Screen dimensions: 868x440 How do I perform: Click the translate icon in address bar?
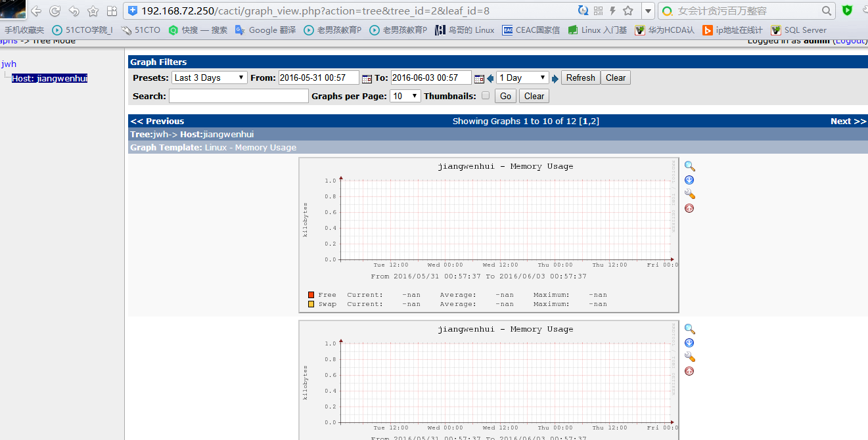tap(583, 11)
